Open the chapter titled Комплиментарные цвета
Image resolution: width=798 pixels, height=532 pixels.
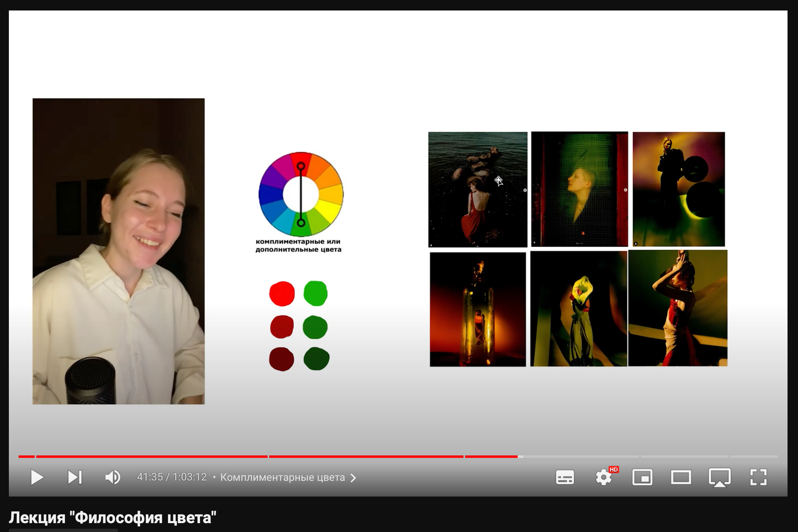282,478
